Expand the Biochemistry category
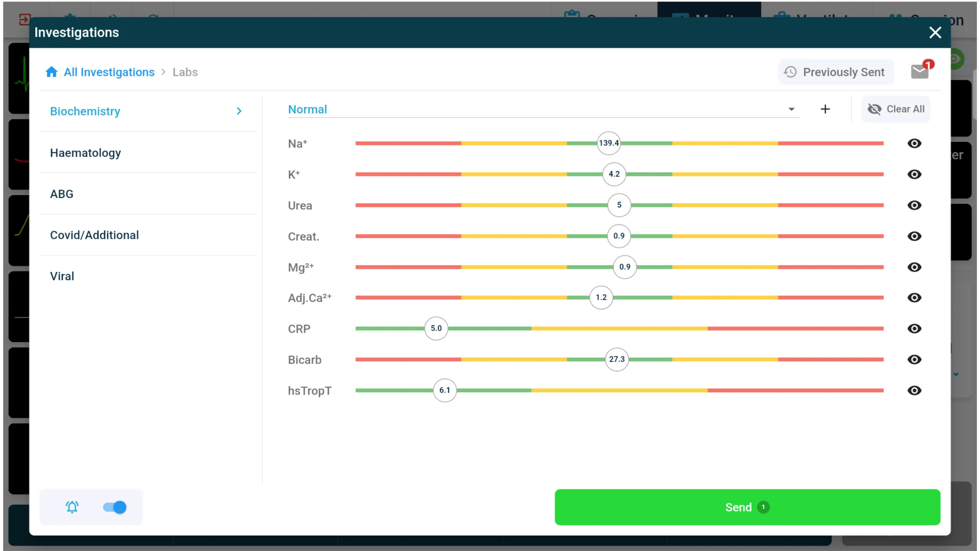 pos(239,111)
